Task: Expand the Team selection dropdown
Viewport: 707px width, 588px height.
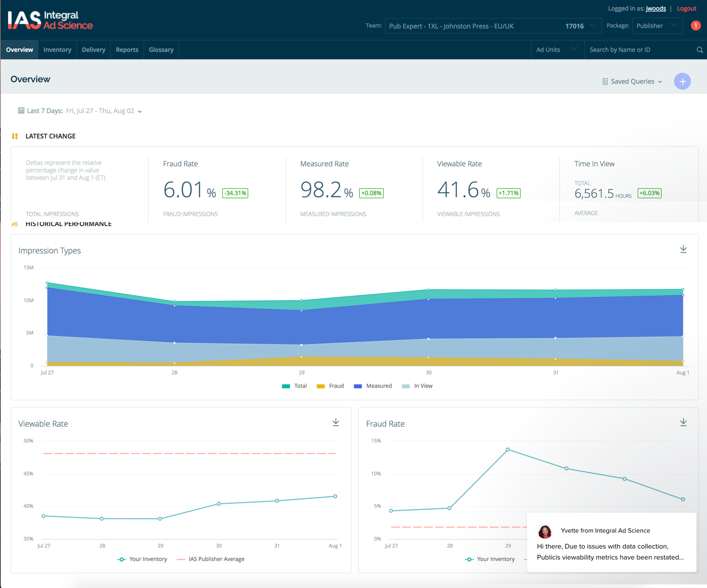Action: 493,26
